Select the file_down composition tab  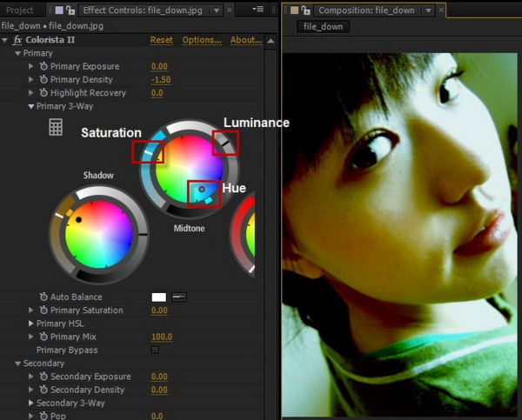[324, 27]
